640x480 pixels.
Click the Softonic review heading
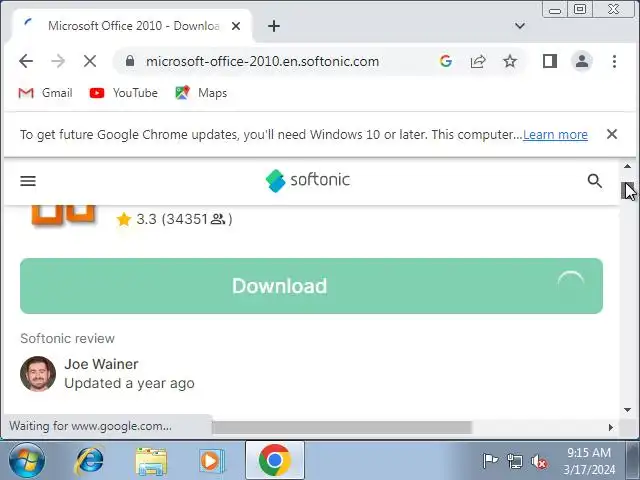pyautogui.click(x=67, y=338)
